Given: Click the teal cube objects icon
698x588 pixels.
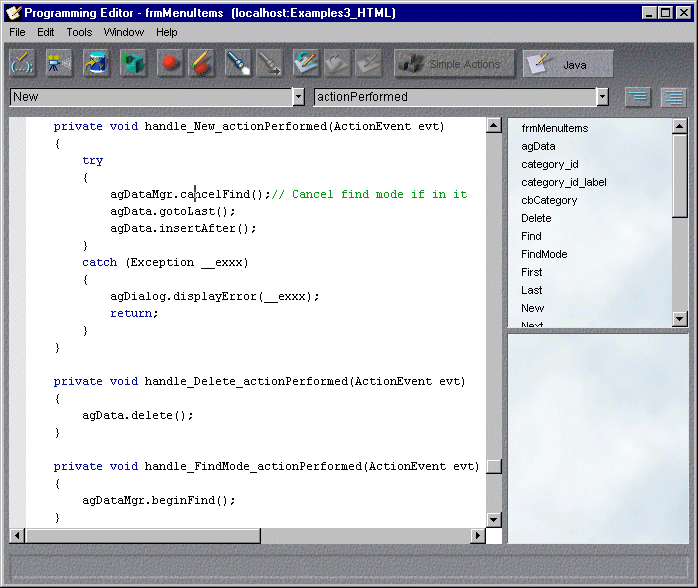Looking at the screenshot, I should (x=133, y=63).
